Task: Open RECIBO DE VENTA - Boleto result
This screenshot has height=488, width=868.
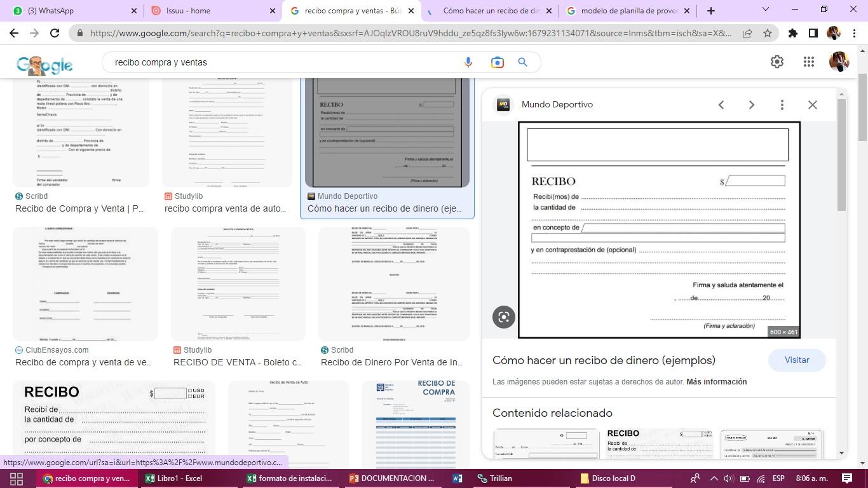Action: coord(238,362)
